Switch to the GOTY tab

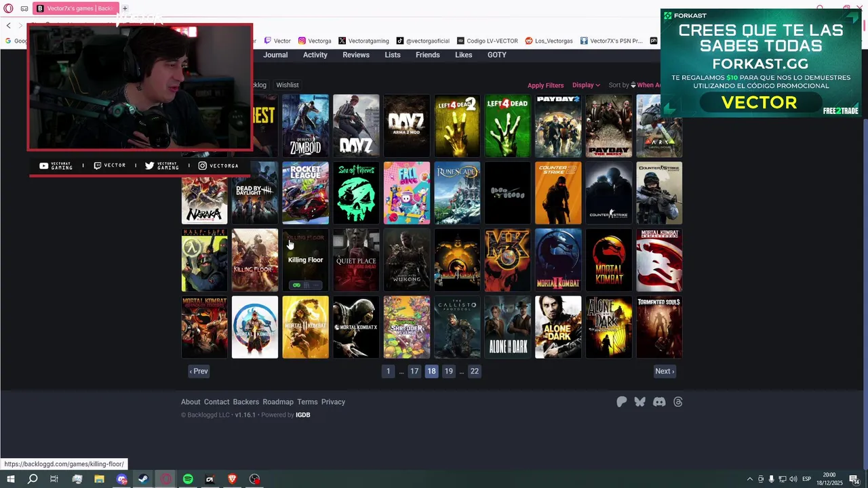tap(497, 55)
